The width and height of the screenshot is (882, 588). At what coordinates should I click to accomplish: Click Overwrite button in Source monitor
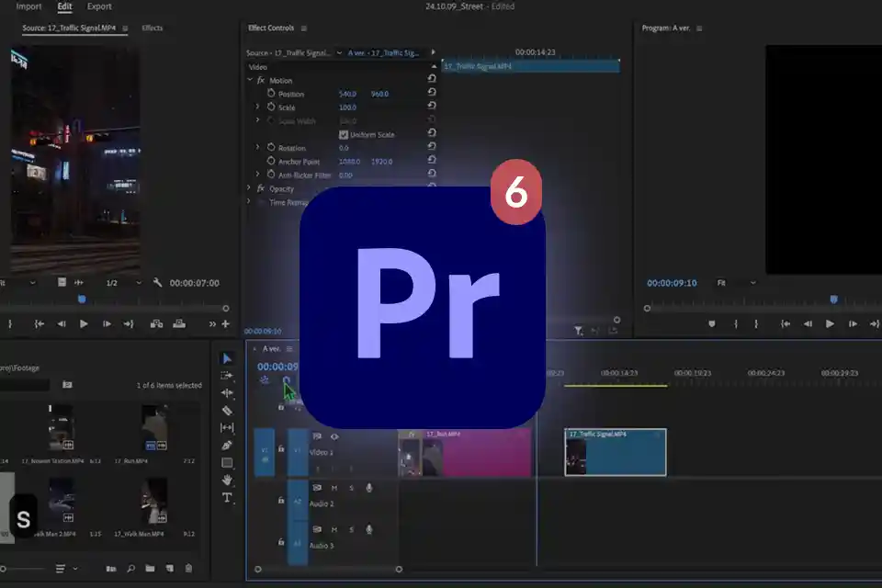tap(179, 323)
